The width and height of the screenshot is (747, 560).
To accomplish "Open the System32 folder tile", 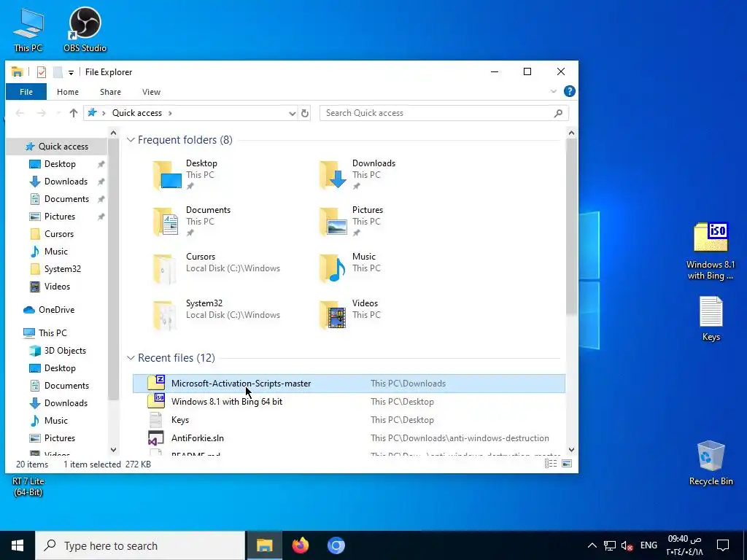I will (216, 315).
